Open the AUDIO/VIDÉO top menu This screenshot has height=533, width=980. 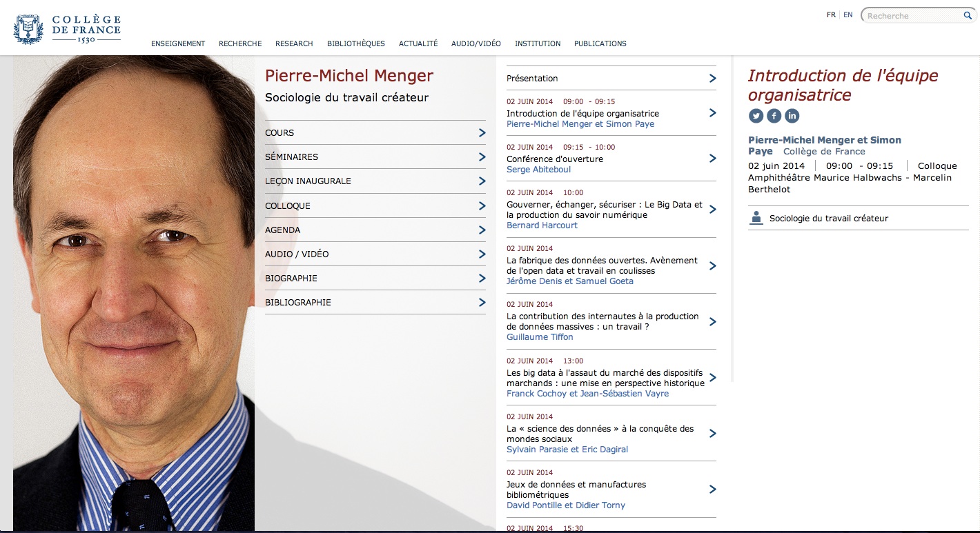coord(476,43)
